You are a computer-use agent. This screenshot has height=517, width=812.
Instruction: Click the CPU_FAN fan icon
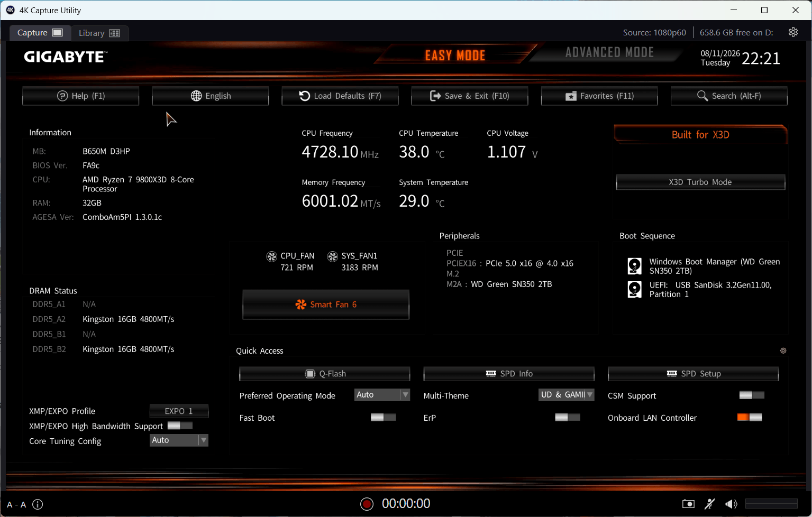pyautogui.click(x=271, y=256)
